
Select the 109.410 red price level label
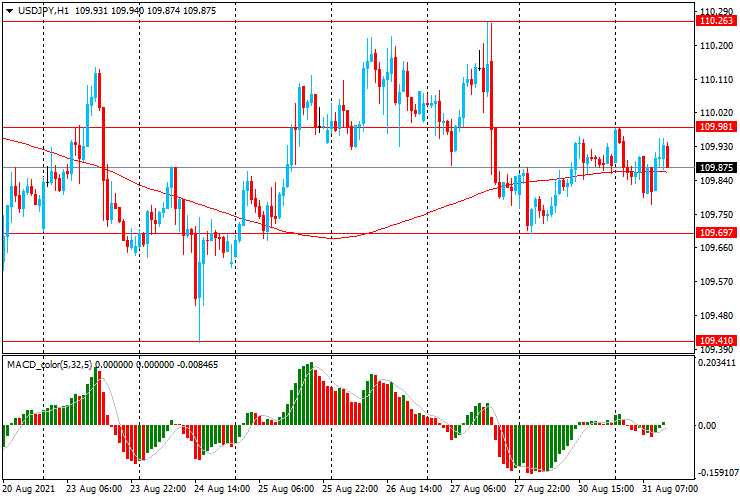point(716,340)
